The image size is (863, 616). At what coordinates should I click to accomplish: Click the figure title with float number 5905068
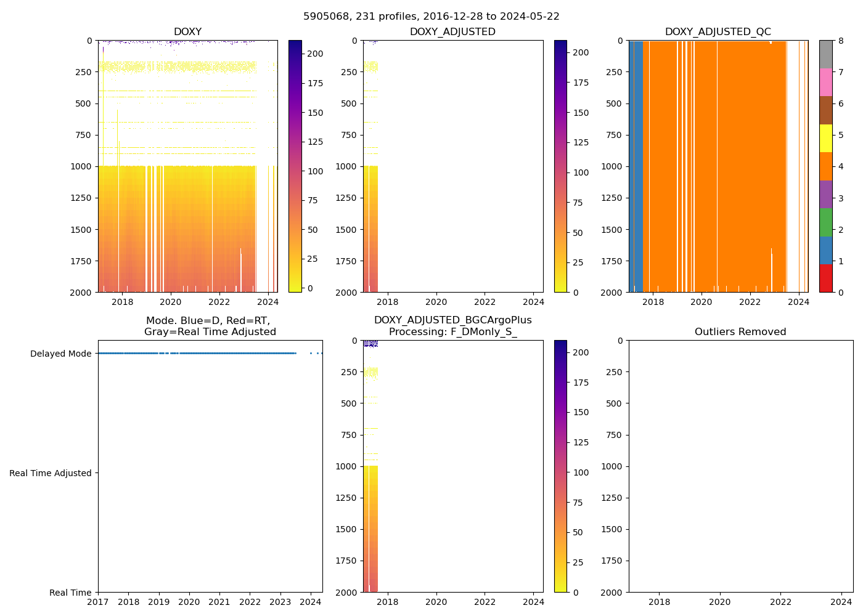point(431,17)
